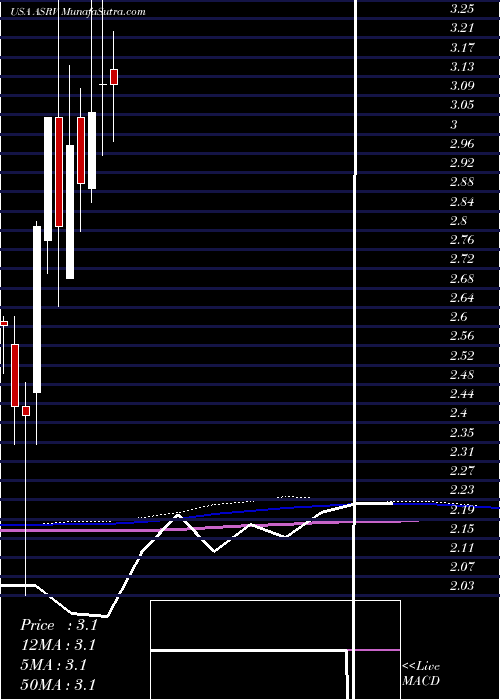The image size is (500, 700).
Task: Click the 2.88 price axis label
Action: [x=461, y=182]
